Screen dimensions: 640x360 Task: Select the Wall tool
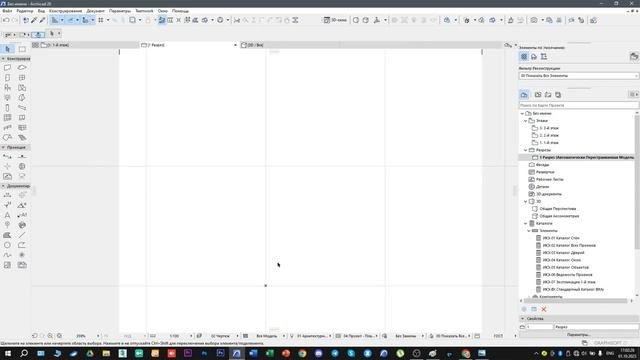[7, 67]
